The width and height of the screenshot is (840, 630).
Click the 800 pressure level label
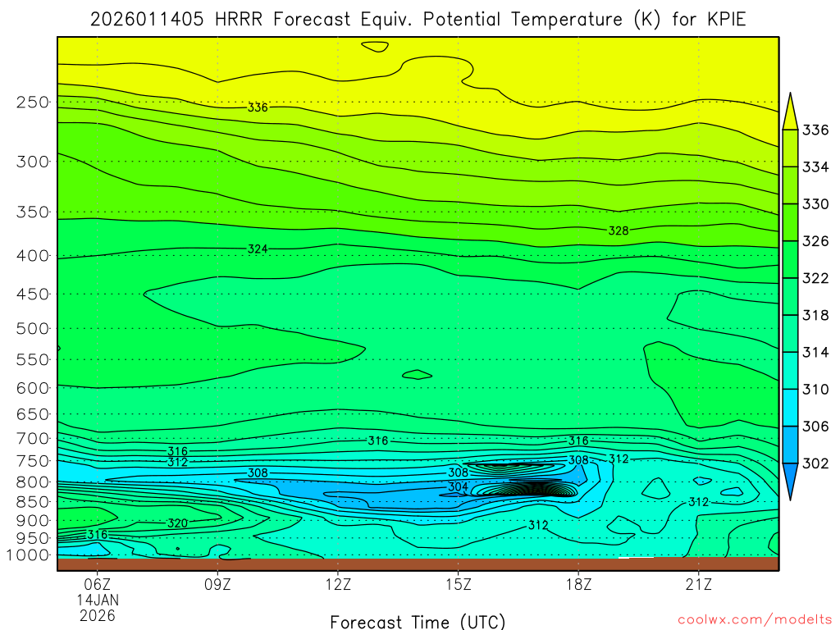tap(33, 482)
